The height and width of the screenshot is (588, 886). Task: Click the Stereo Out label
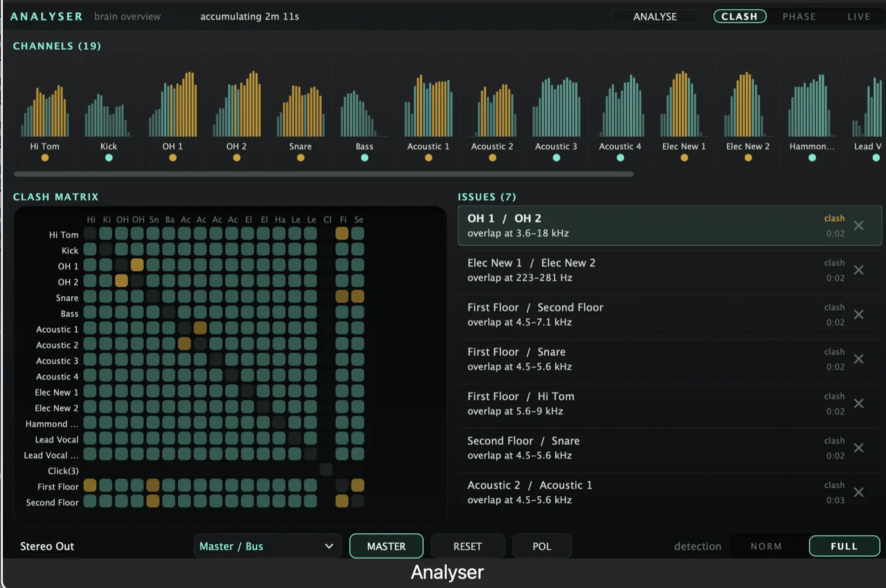tap(47, 546)
